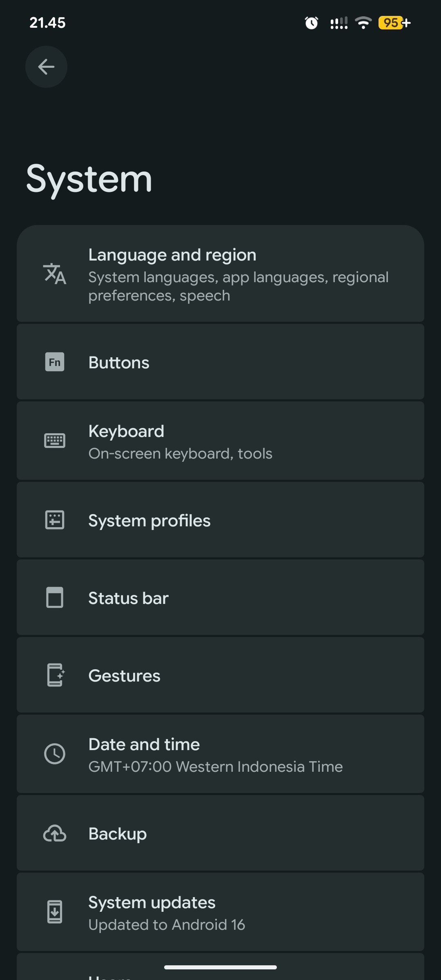Viewport: 441px width, 980px height.
Task: Open System profiles
Action: click(220, 520)
